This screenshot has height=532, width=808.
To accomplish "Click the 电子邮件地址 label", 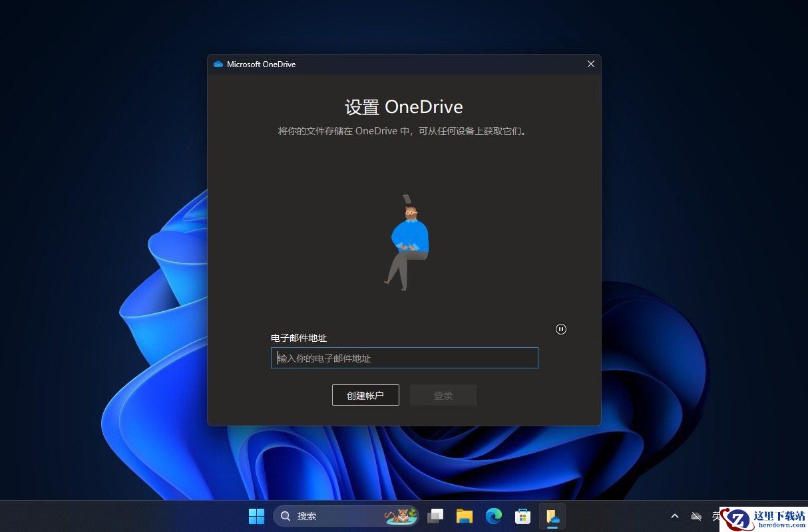I will click(x=299, y=338).
